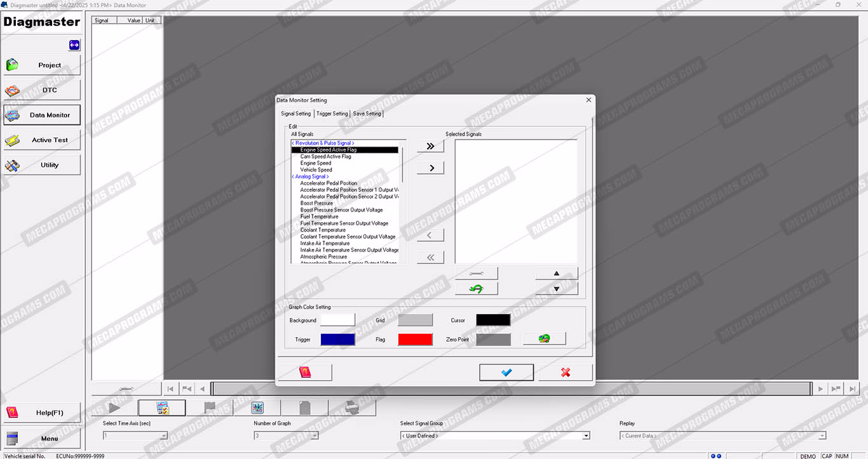Switch to the Trigger Setting tab
This screenshot has height=459, width=868.
click(x=332, y=114)
